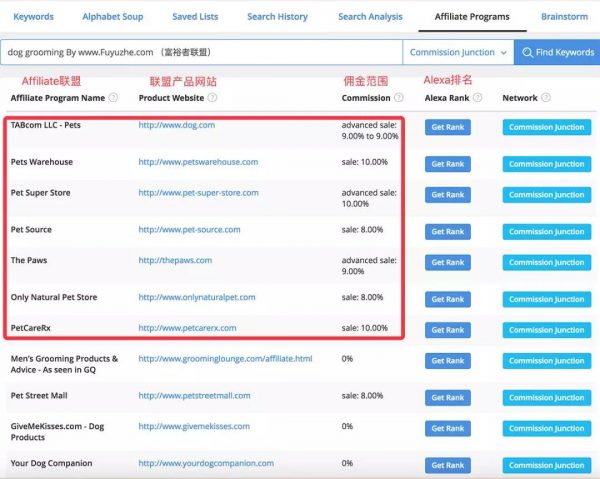Get Alexa rank for TABcom LLC - Pets
600x479 pixels.
[447, 127]
